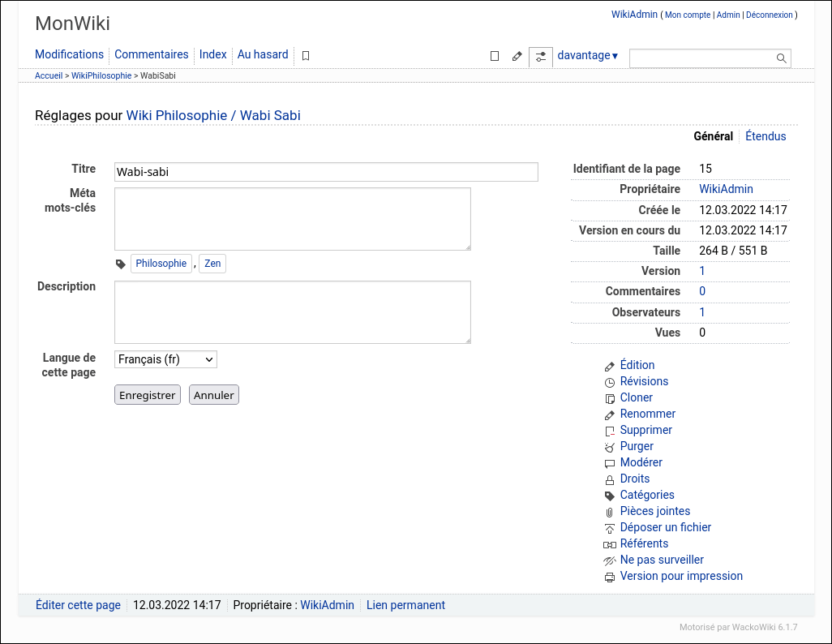Click the paperclip icon for attachments
This screenshot has width=832, height=644.
[610, 513]
